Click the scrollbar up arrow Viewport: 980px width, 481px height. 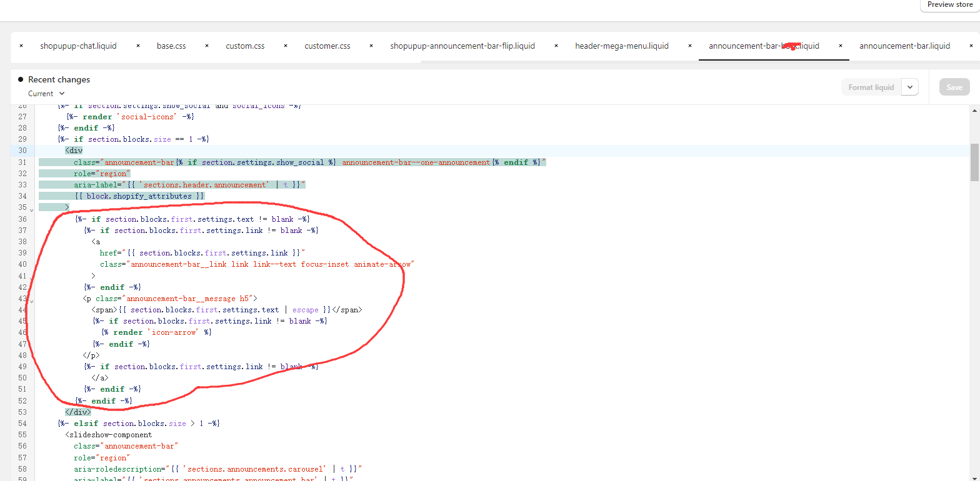tap(974, 111)
